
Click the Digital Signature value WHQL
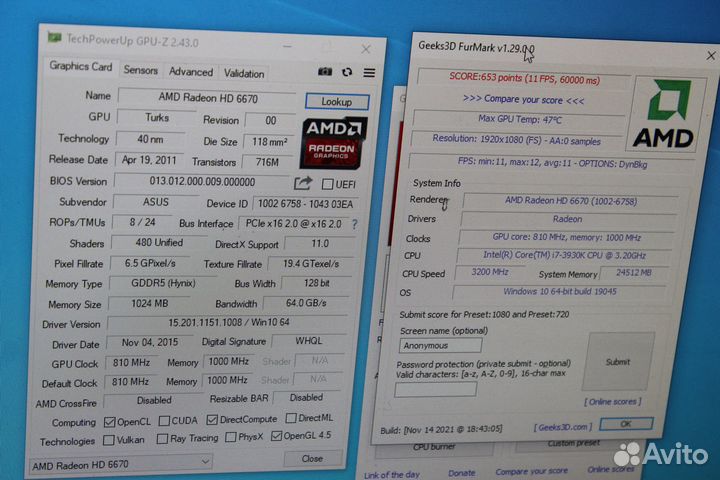(309, 341)
